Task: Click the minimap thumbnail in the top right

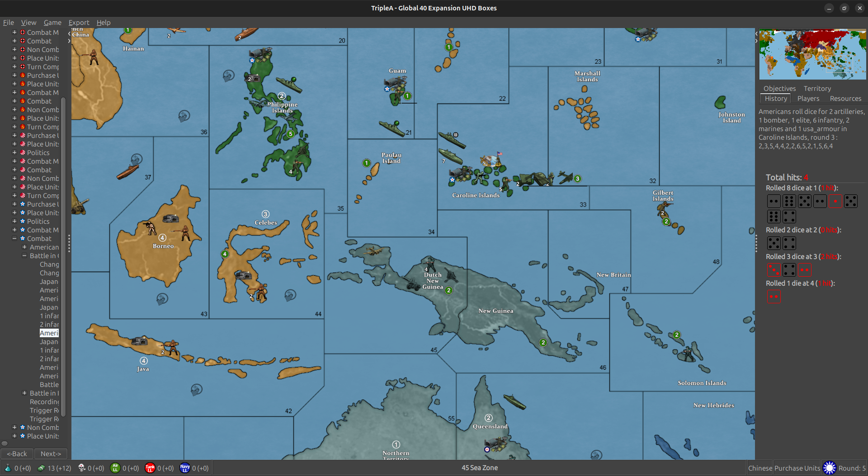Action: (812, 54)
